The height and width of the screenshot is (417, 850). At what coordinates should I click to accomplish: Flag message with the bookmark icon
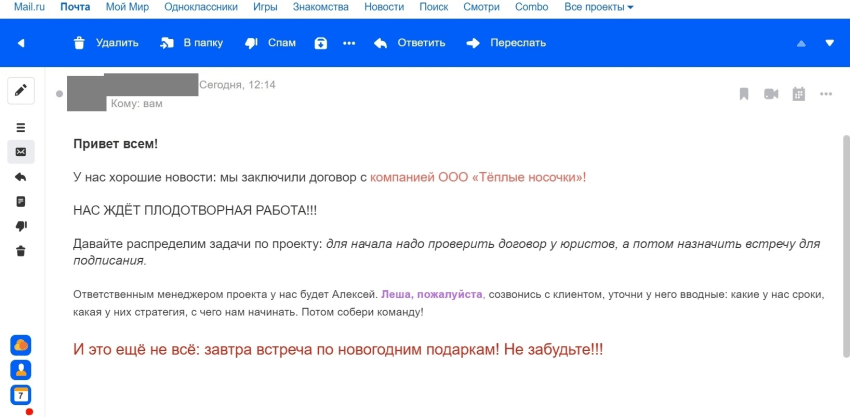point(744,94)
